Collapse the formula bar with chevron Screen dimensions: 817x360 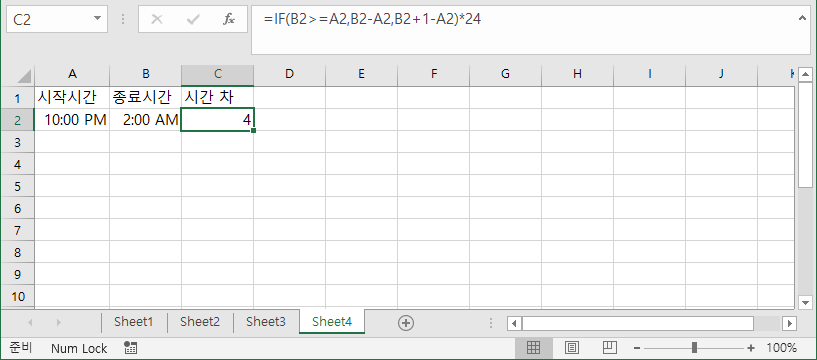(x=802, y=18)
